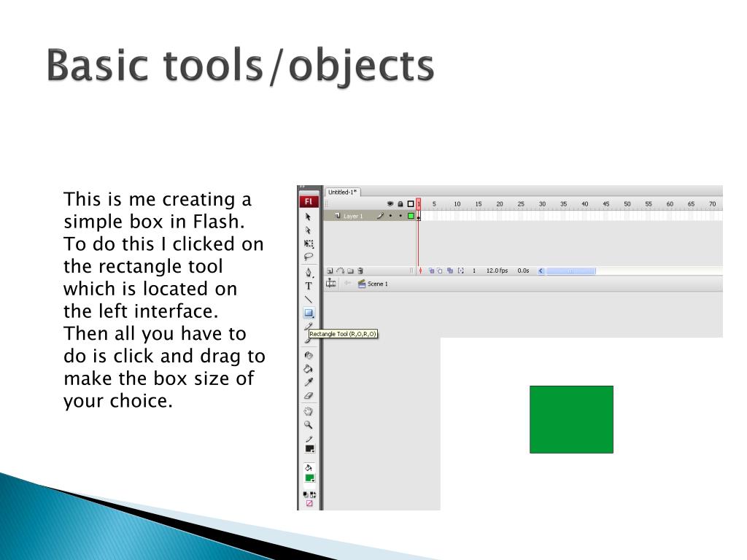Viewport: 747px width, 560px height.
Task: Select the Free Transform tool
Action: [x=309, y=244]
